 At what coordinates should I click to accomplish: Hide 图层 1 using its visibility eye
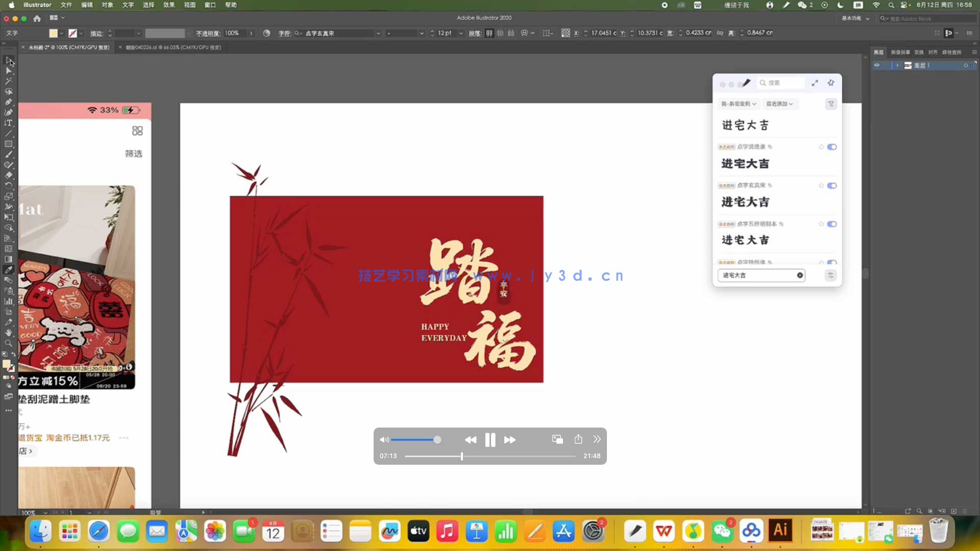pos(877,65)
